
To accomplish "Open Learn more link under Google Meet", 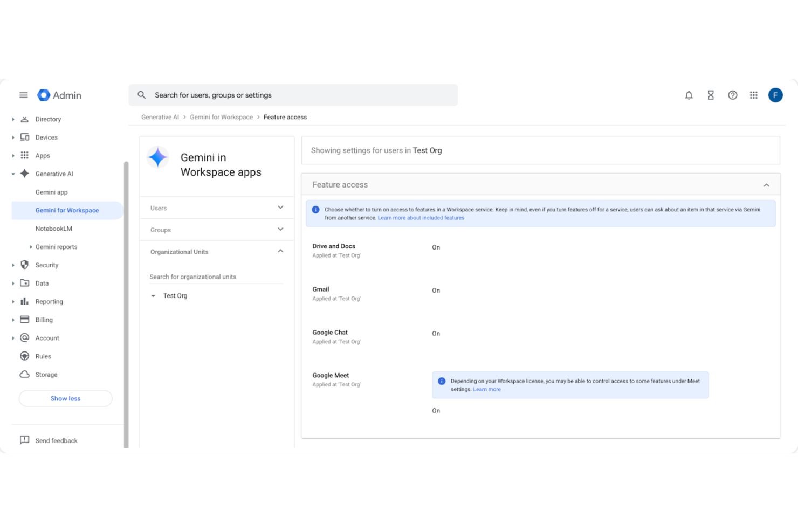I will click(x=487, y=389).
